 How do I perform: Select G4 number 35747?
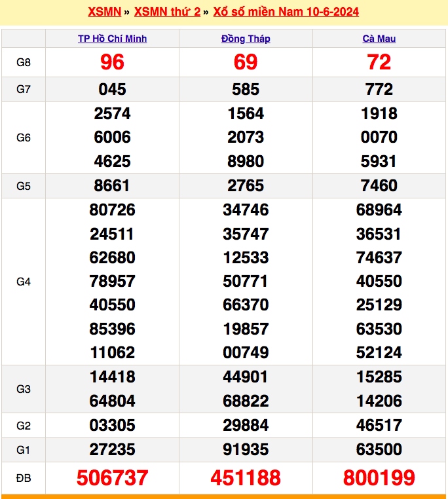point(246,234)
